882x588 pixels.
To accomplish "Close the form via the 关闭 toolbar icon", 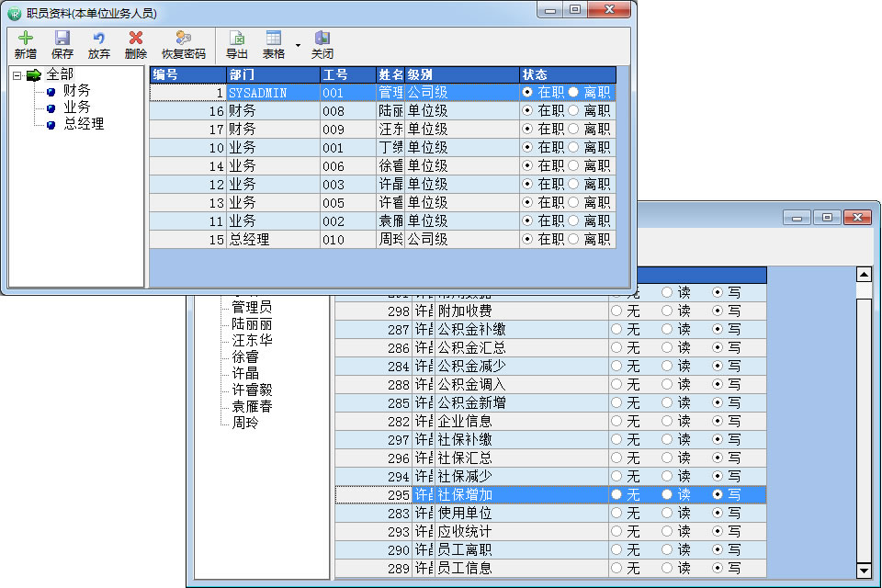I will tap(322, 44).
